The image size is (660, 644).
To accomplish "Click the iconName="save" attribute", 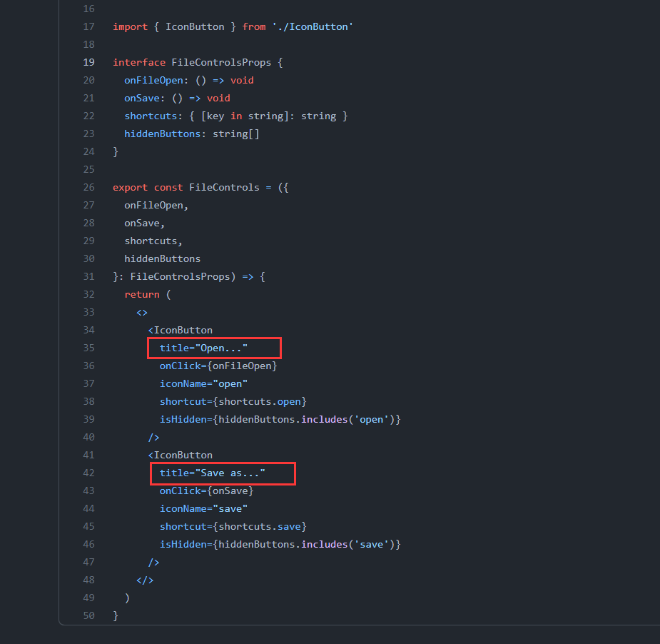I will (203, 508).
